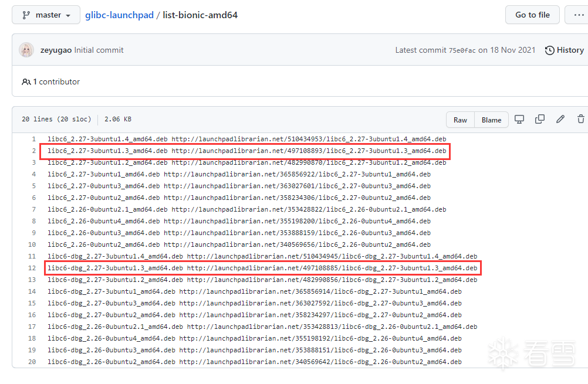The height and width of the screenshot is (384, 588).
Task: Select line number 2
Action: (x=34, y=151)
